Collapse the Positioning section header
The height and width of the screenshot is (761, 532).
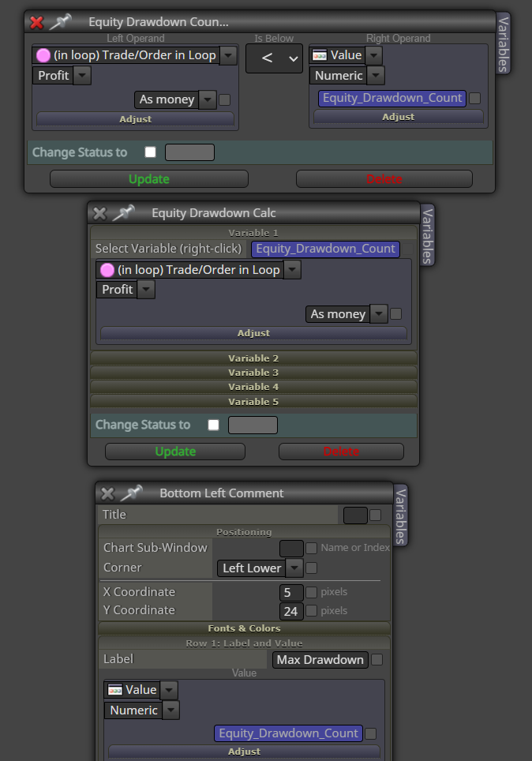(244, 532)
